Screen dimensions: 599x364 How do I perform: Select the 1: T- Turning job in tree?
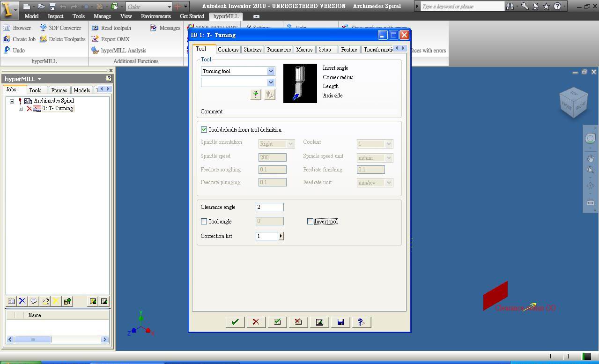coord(58,109)
